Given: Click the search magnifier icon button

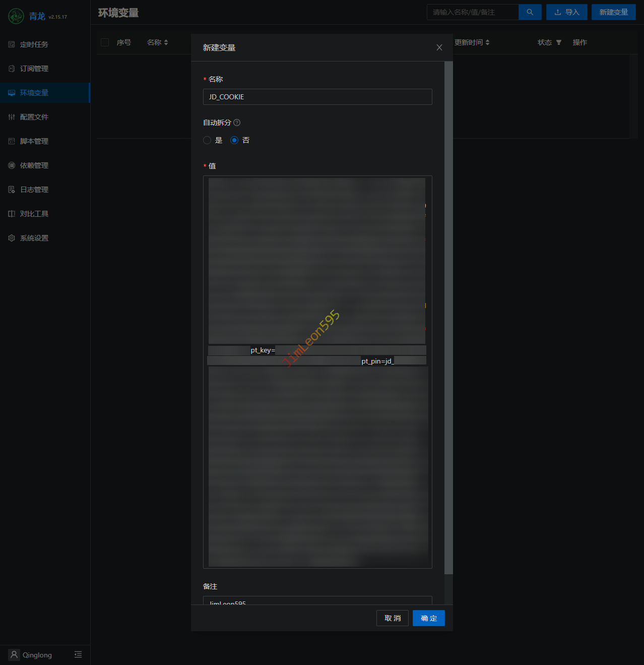Looking at the screenshot, I should [530, 12].
